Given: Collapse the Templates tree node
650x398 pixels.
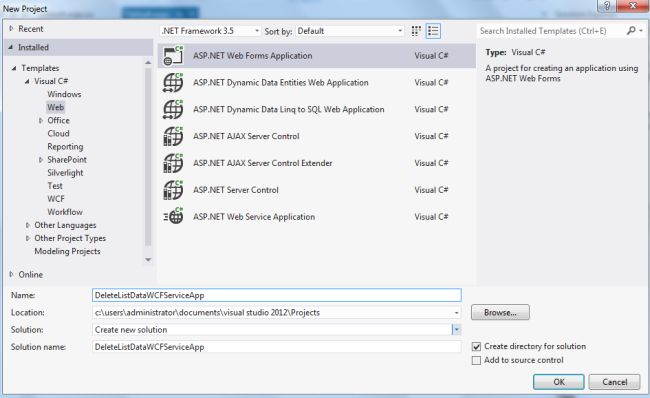Looking at the screenshot, I should 14,68.
